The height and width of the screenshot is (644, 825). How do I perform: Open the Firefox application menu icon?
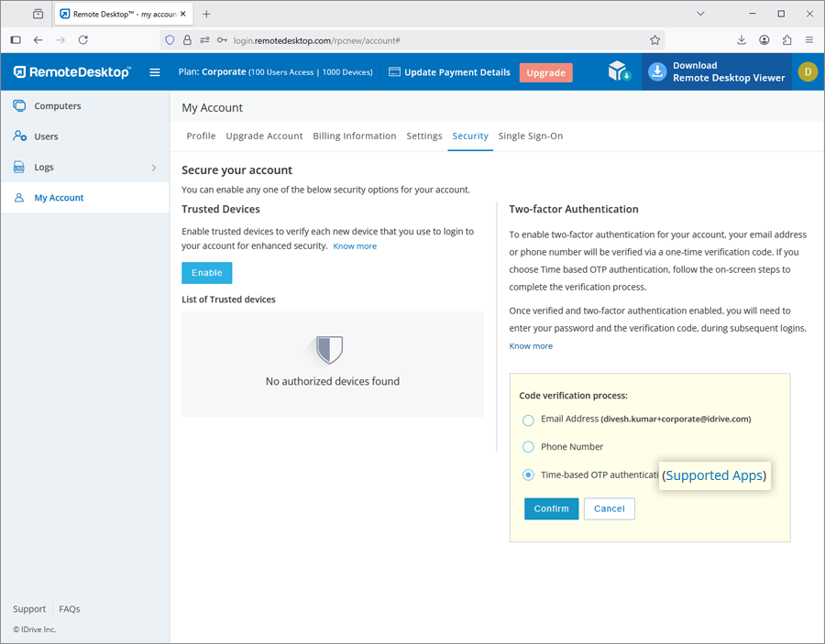pyautogui.click(x=809, y=40)
